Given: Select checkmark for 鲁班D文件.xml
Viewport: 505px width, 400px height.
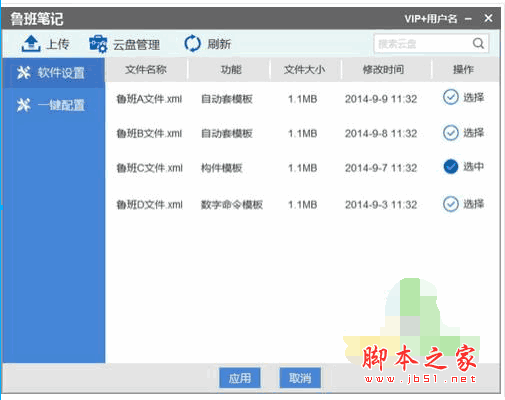Looking at the screenshot, I should pos(451,204).
